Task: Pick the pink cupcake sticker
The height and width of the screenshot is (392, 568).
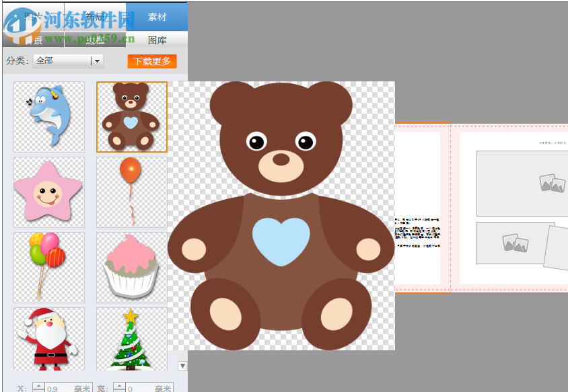Action: click(x=131, y=266)
